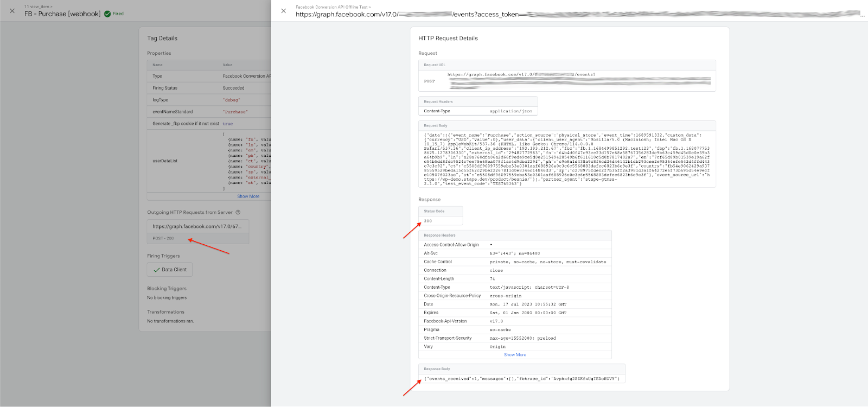Select the request URL text
This screenshot has height=407, width=868.
pos(578,81)
